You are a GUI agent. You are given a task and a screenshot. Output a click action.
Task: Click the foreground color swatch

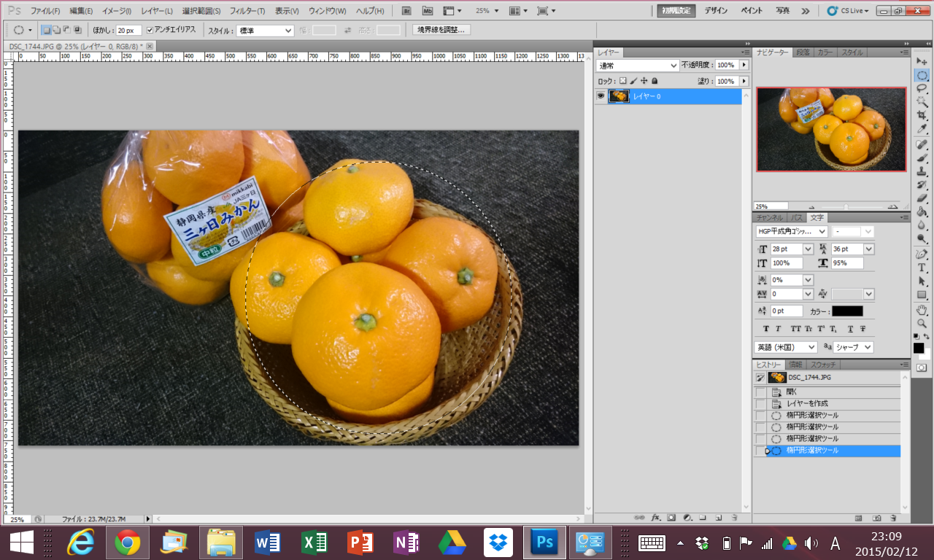918,348
